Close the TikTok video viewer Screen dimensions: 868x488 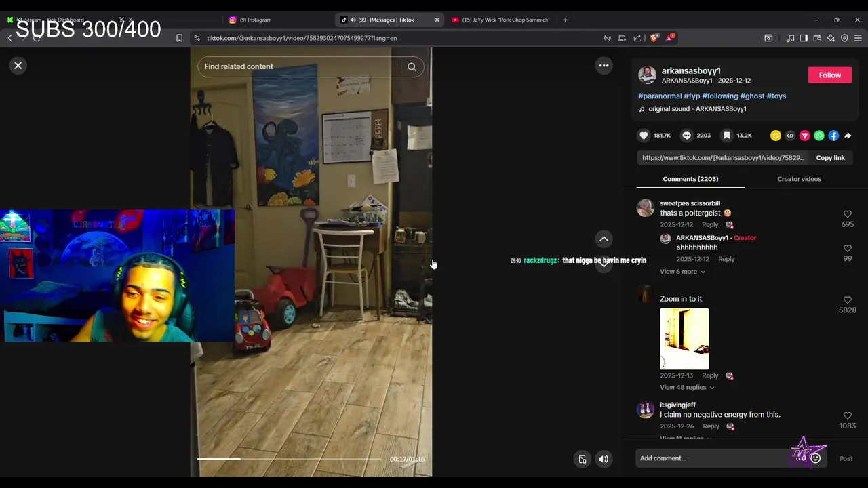tap(18, 65)
